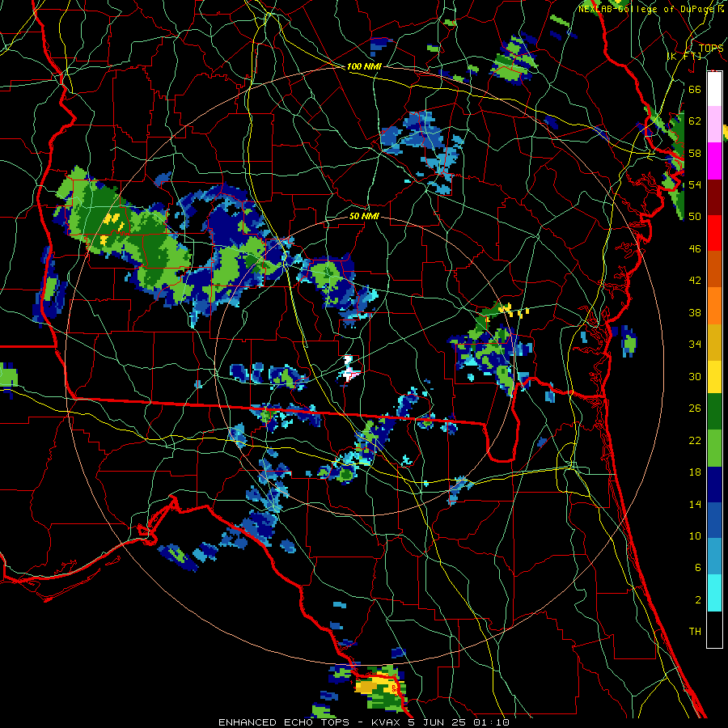
Task: Click the 38 scale label
Action: point(695,313)
